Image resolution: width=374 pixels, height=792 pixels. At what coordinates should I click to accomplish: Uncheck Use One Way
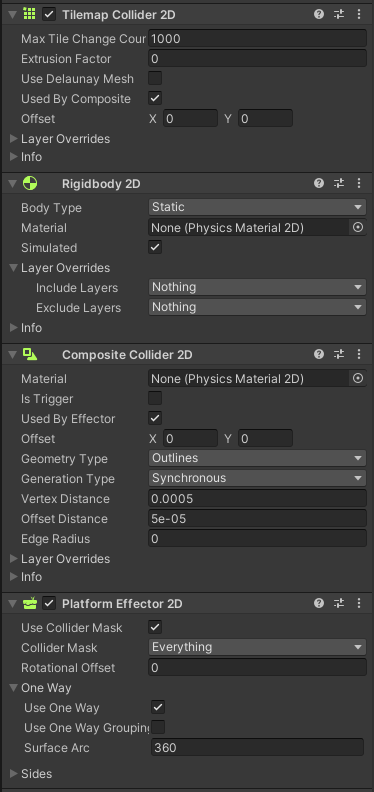(x=158, y=707)
